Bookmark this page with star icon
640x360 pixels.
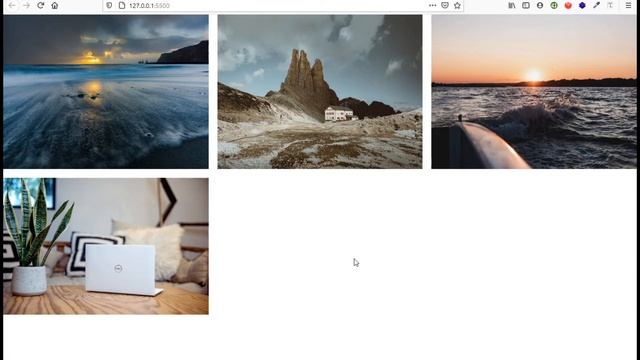pyautogui.click(x=458, y=5)
